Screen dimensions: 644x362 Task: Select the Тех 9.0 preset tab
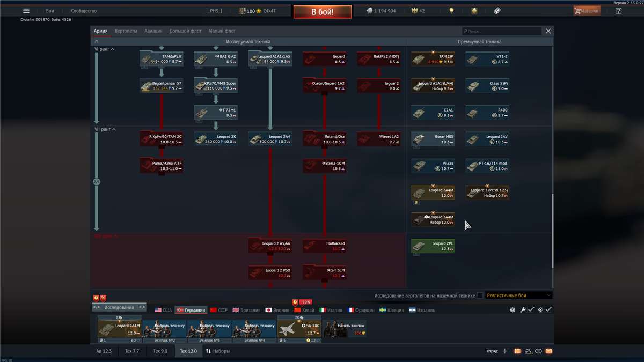pyautogui.click(x=160, y=351)
